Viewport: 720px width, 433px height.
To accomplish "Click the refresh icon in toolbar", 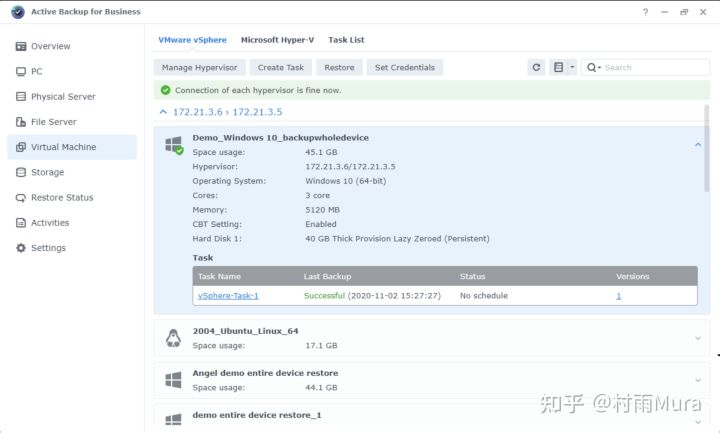I will (x=536, y=67).
